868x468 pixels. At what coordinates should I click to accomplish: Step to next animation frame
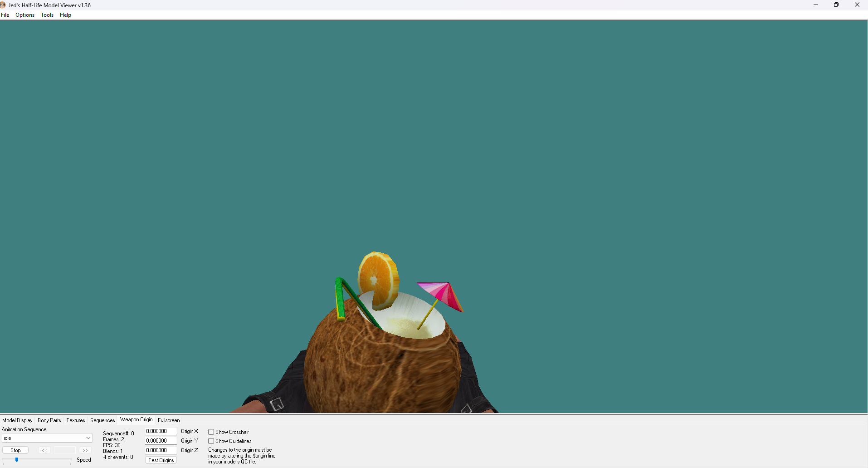pos(85,450)
